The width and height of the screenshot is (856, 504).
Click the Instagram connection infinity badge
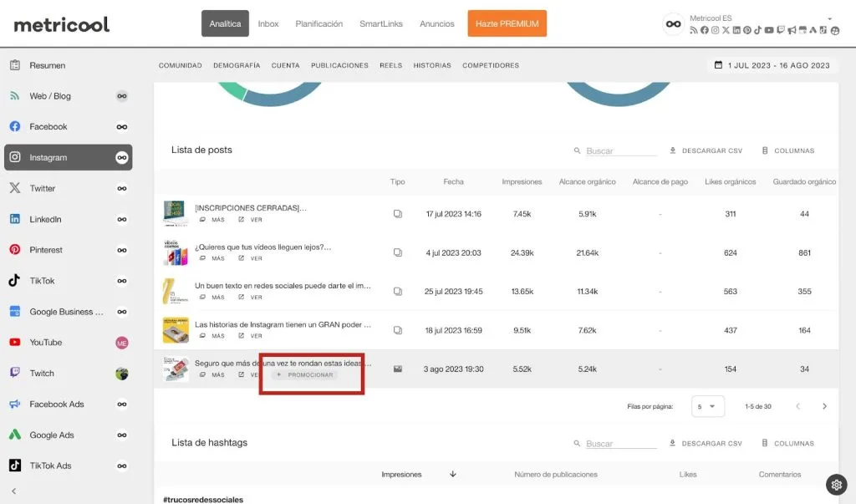pos(122,157)
